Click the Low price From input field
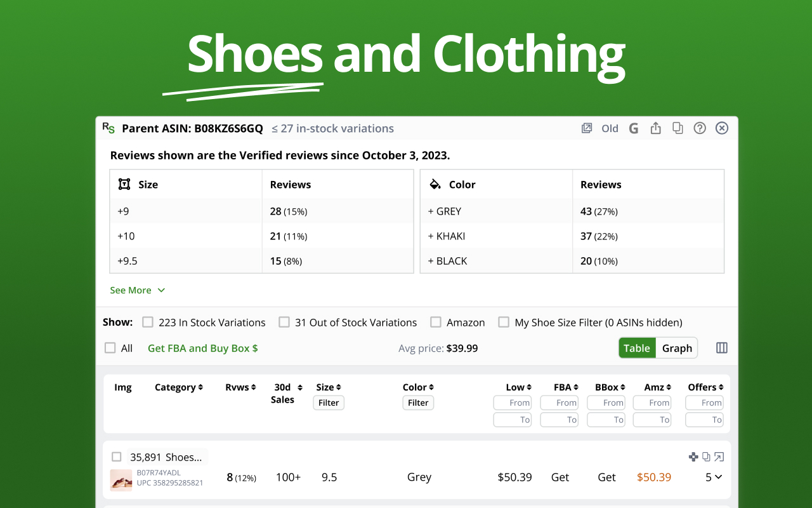Image resolution: width=812 pixels, height=508 pixels. pos(513,403)
